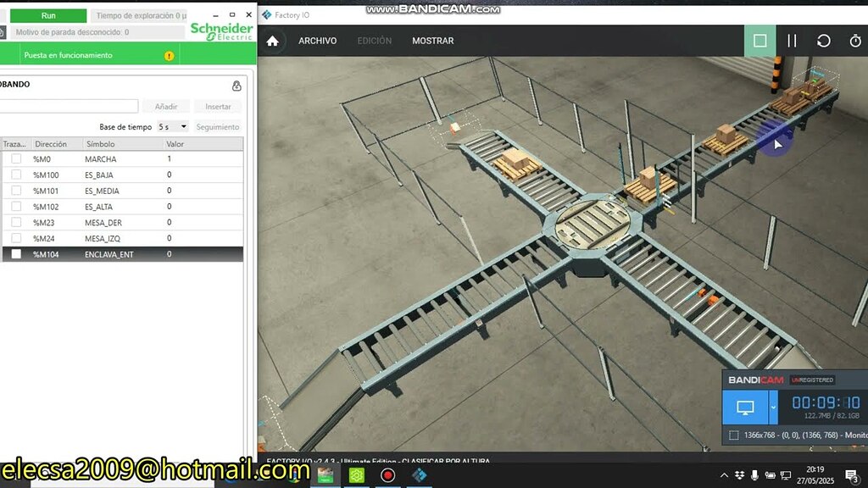Select the Pause simulation icon in Factory IO

point(792,40)
